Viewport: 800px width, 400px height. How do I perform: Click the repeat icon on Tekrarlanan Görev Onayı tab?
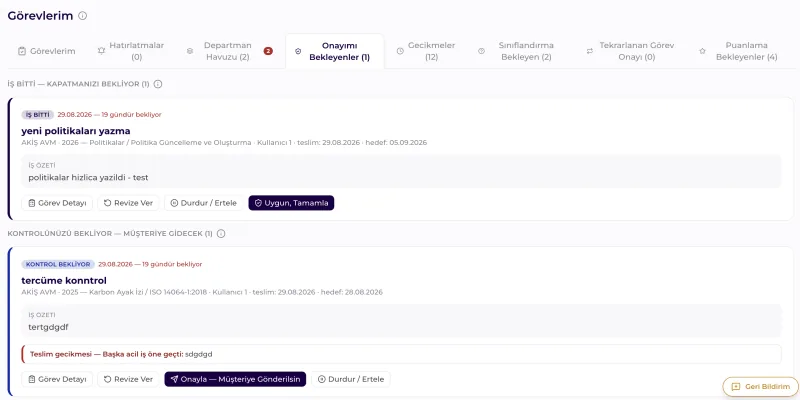click(x=590, y=51)
